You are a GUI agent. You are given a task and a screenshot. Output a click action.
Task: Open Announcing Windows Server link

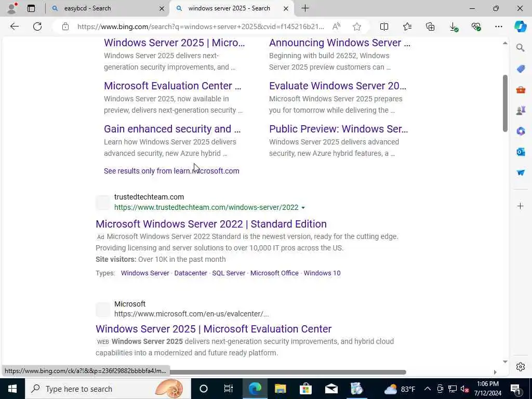[x=340, y=43]
